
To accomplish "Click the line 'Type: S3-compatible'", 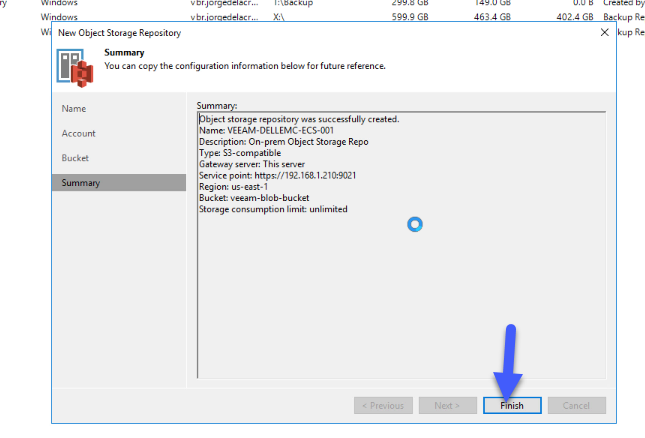I will [x=240, y=153].
